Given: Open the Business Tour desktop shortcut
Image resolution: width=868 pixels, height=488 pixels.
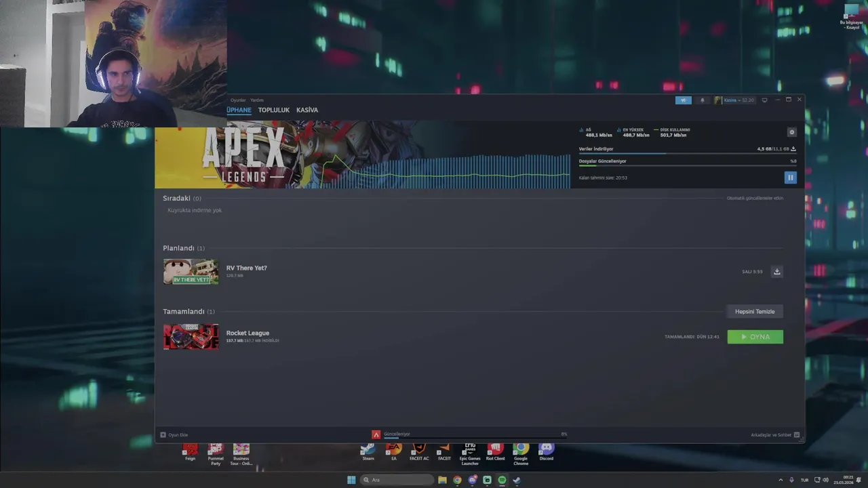Looking at the screenshot, I should 241,453.
